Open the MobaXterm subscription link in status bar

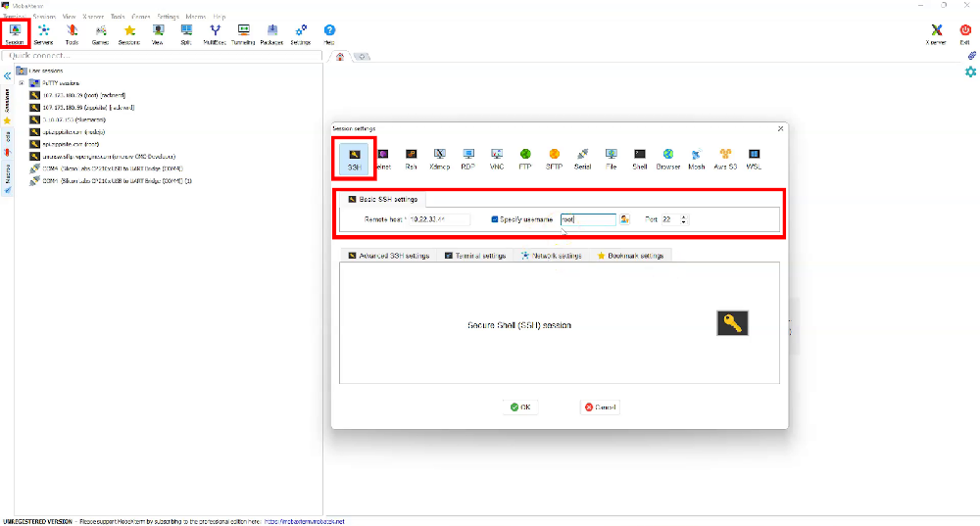[305, 522]
